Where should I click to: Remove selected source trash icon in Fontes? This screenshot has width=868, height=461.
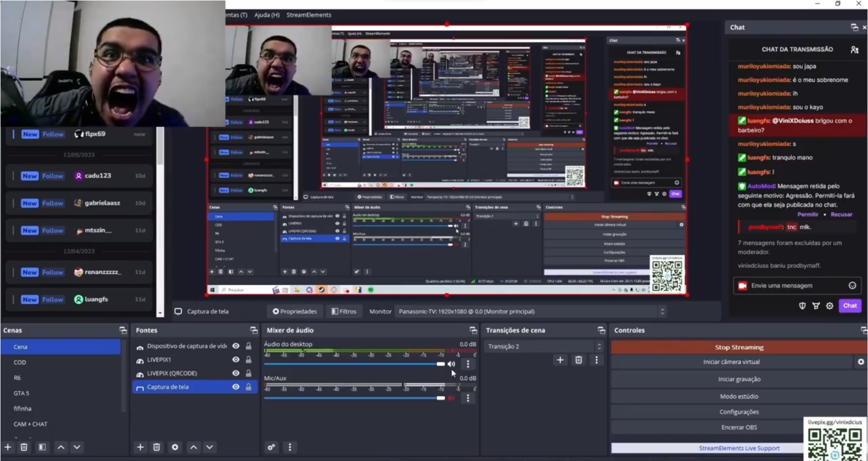coord(157,447)
